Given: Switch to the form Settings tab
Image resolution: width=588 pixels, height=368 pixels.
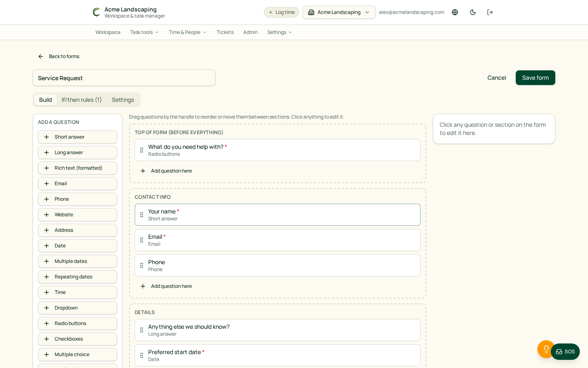Looking at the screenshot, I should pyautogui.click(x=123, y=100).
